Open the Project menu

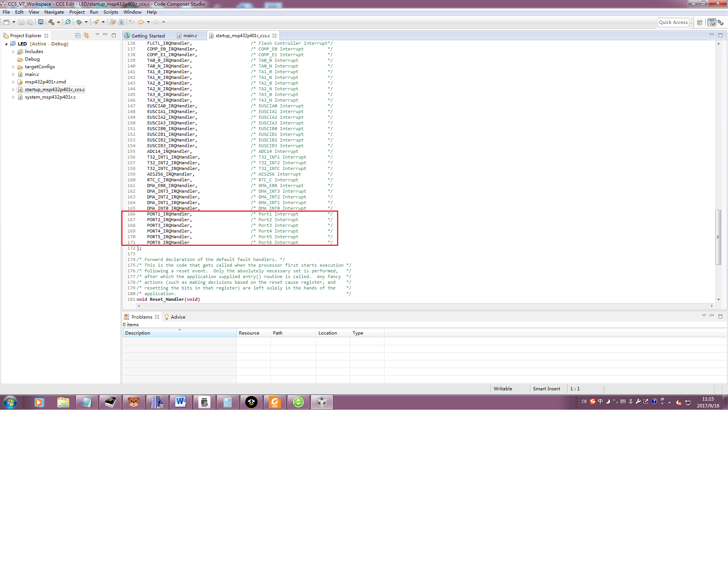pos(77,12)
